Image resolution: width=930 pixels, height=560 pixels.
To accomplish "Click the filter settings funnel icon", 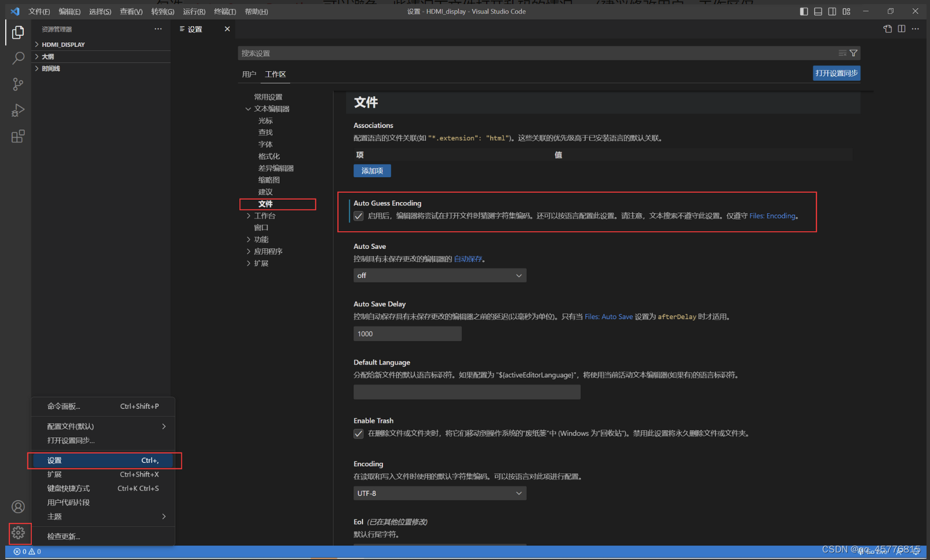I will pyautogui.click(x=854, y=53).
